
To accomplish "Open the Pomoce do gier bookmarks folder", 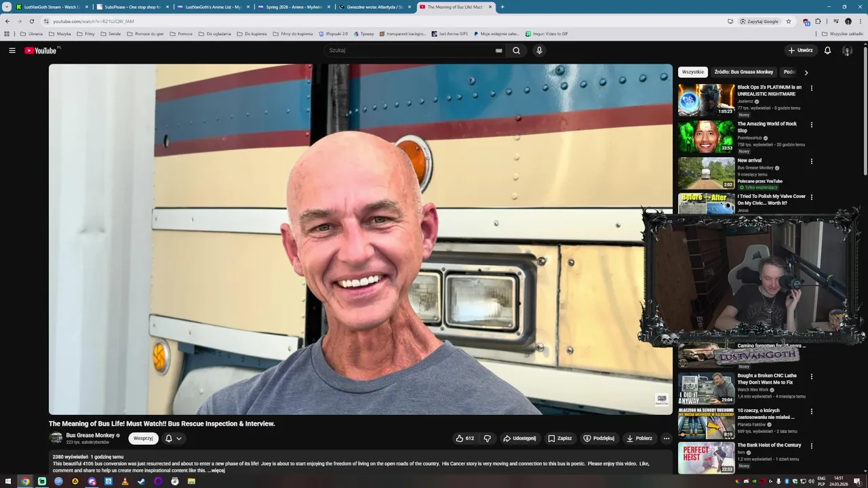I will [145, 33].
